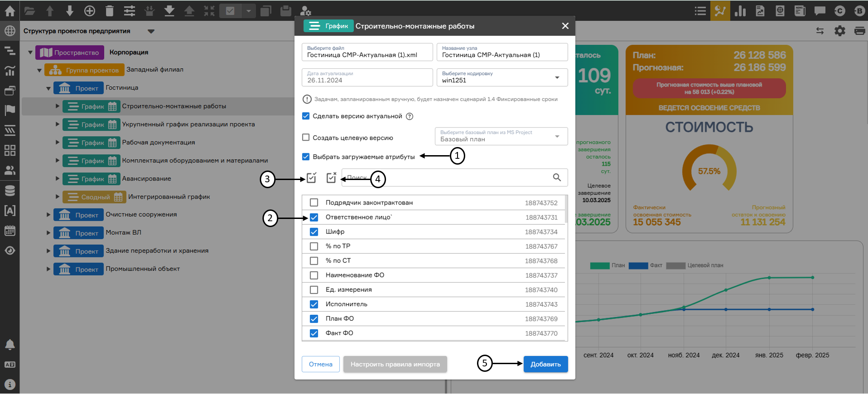Click the 'Выберите файл' input field
Image resolution: width=868 pixels, height=394 pixels.
click(x=367, y=52)
